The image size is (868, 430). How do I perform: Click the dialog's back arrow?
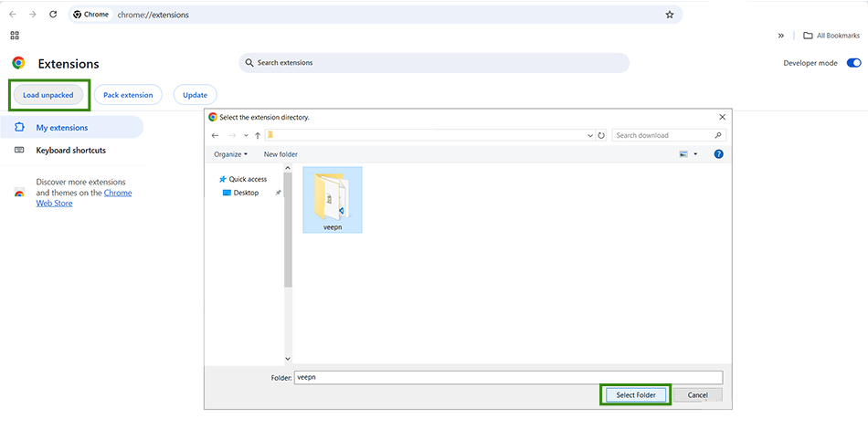point(215,135)
